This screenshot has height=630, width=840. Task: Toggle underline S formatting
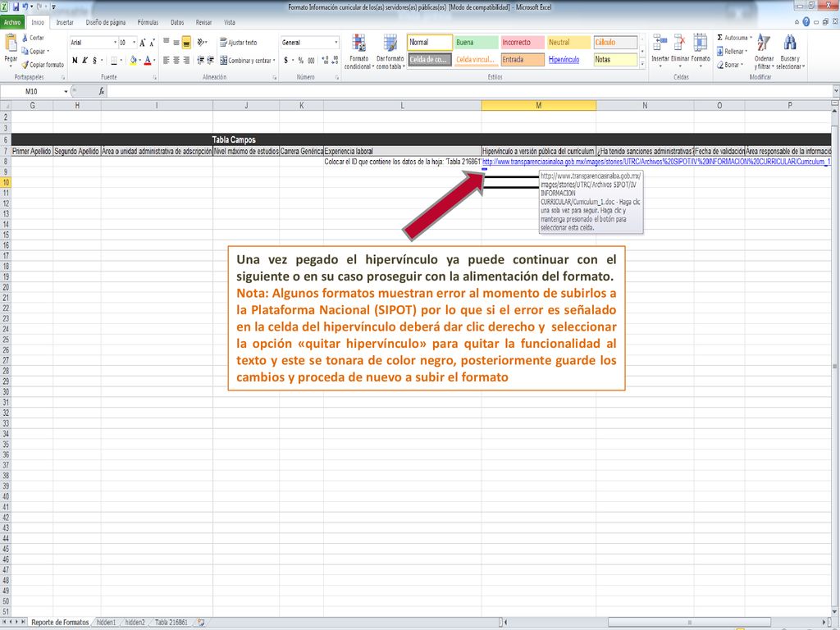click(95, 60)
